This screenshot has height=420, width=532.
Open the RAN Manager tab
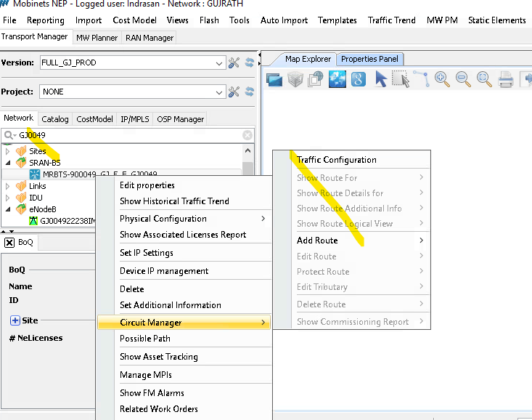pos(149,37)
